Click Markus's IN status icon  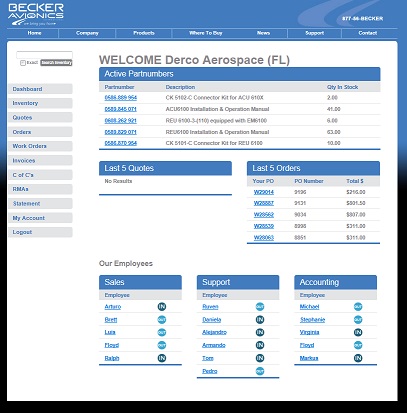[358, 358]
